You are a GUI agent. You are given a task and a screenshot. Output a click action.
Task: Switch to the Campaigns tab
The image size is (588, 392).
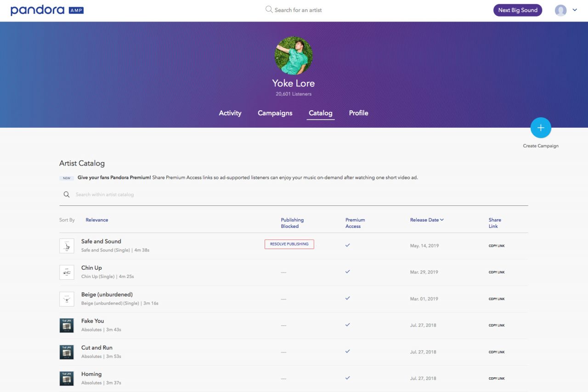coord(275,113)
